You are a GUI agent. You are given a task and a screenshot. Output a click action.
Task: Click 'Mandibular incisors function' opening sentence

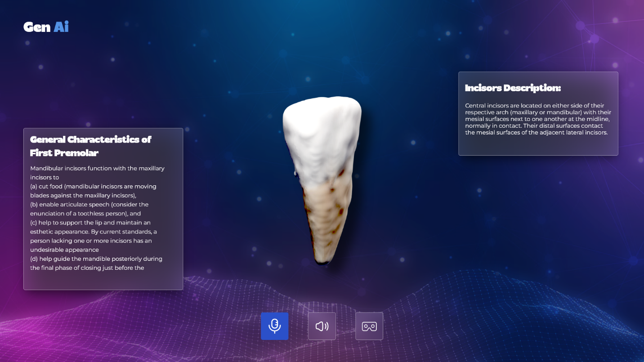(x=97, y=168)
